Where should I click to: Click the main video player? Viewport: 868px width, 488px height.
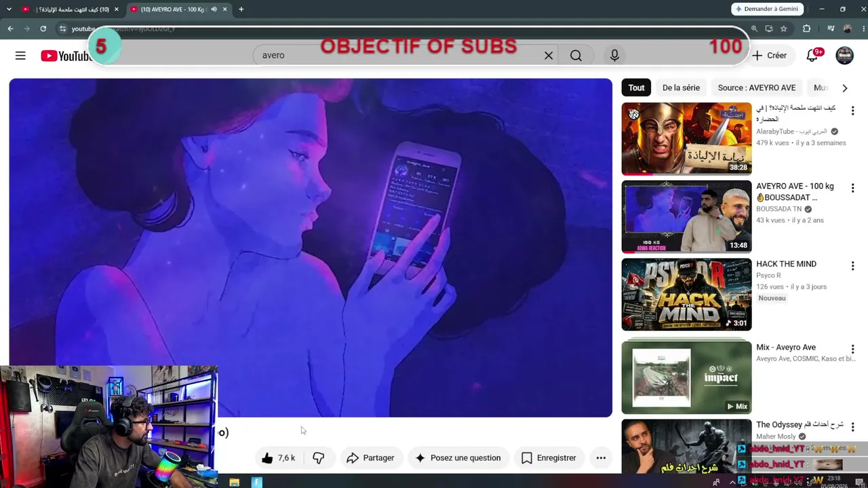(x=311, y=247)
